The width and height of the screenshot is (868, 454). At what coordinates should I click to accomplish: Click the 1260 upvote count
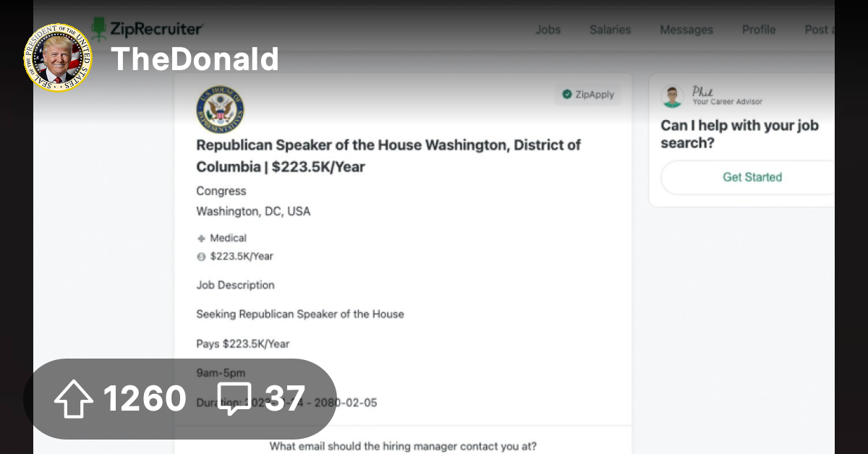[x=145, y=399]
